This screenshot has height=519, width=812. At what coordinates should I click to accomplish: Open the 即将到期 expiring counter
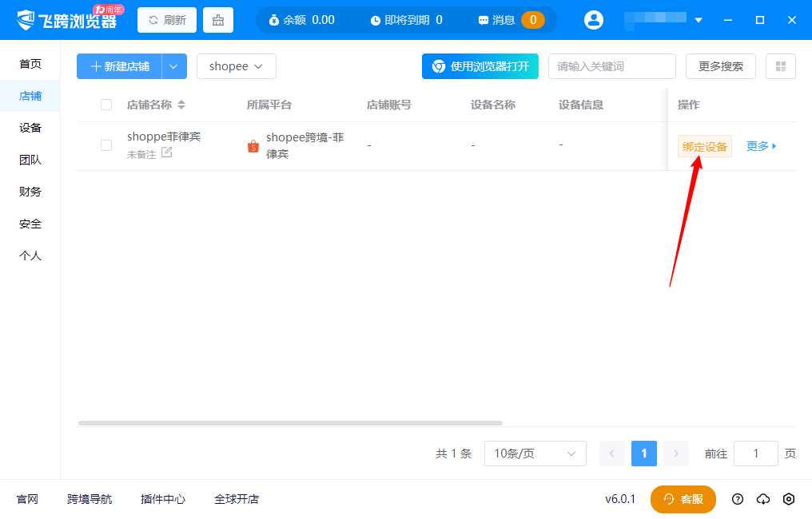pos(407,20)
